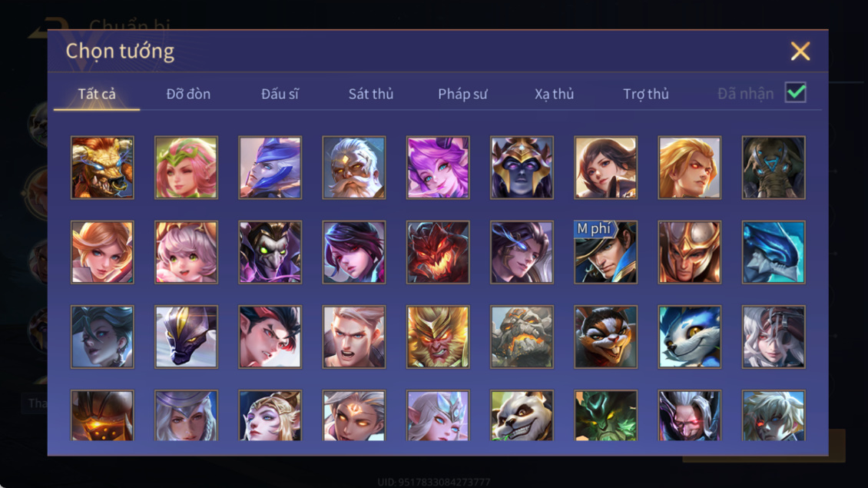Screen dimensions: 868x488
Task: Pick the red demon face hero
Action: [438, 252]
